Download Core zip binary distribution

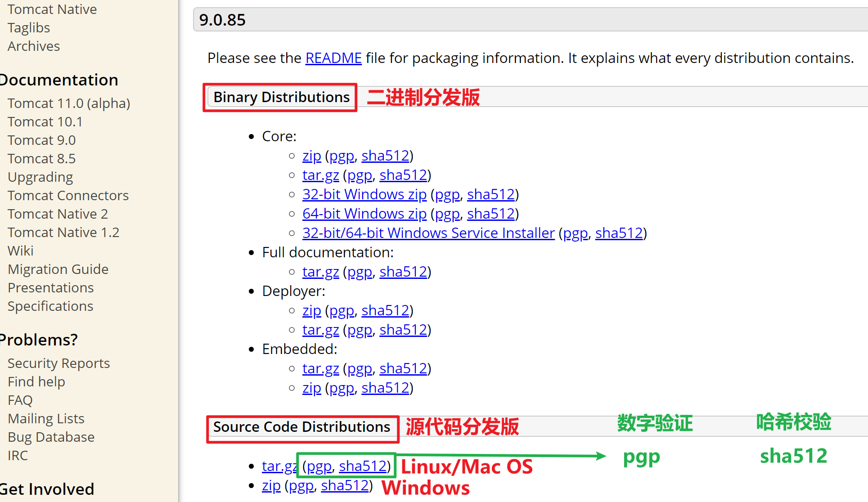pos(312,156)
